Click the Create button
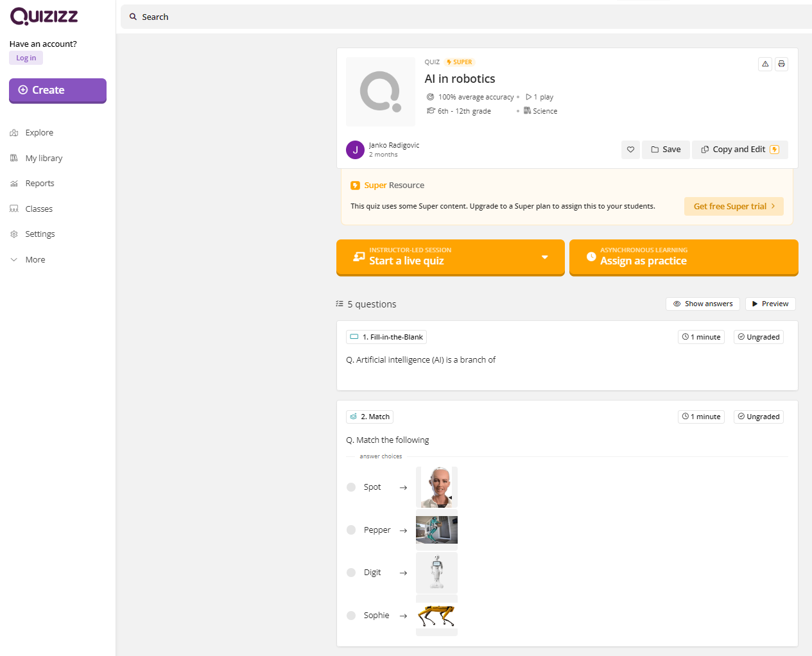 58,91
